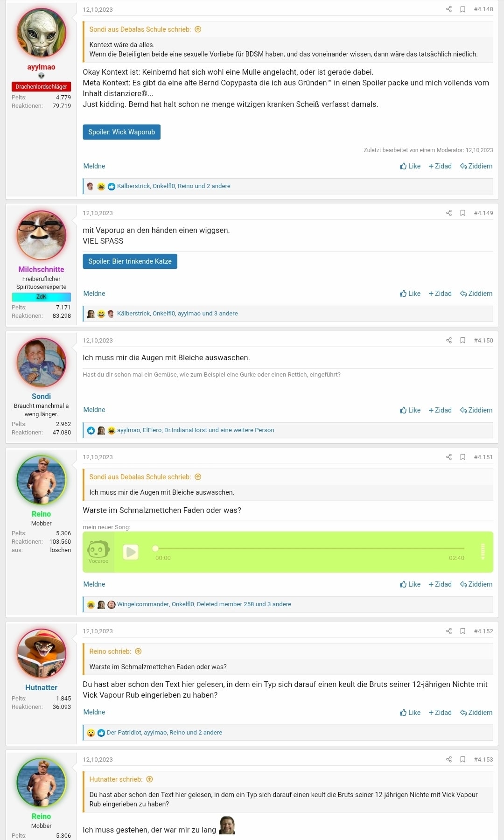Open username link Milchschnitte
Image resolution: width=504 pixels, height=840 pixels.
pos(42,269)
